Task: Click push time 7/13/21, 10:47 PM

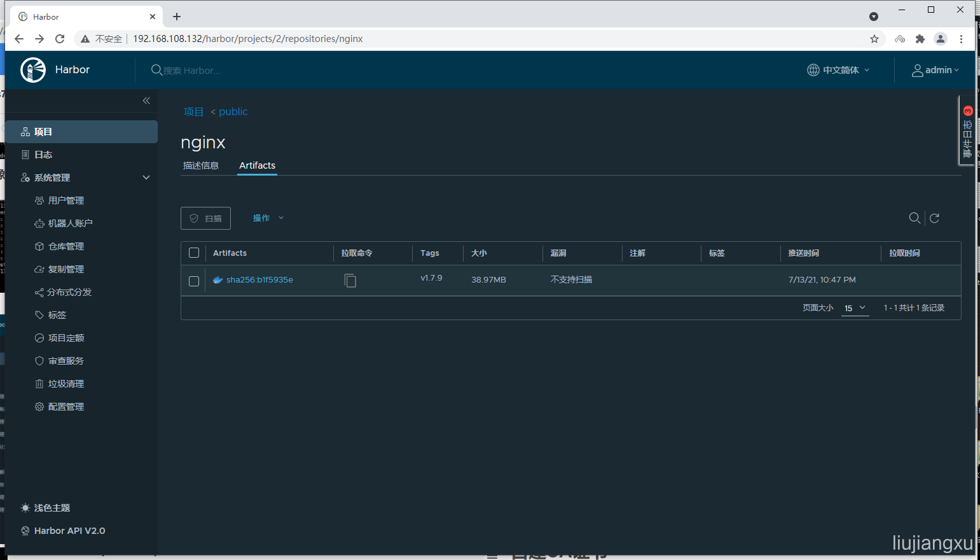Action: tap(822, 280)
